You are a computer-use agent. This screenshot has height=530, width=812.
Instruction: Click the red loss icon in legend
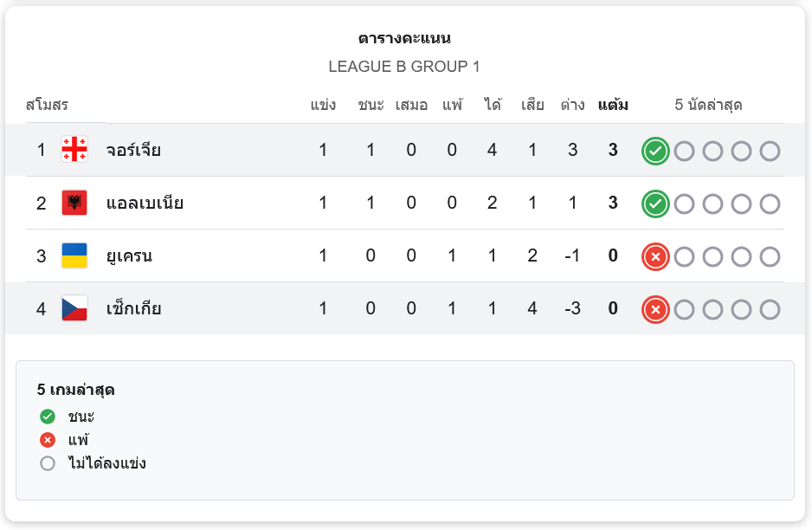47,441
